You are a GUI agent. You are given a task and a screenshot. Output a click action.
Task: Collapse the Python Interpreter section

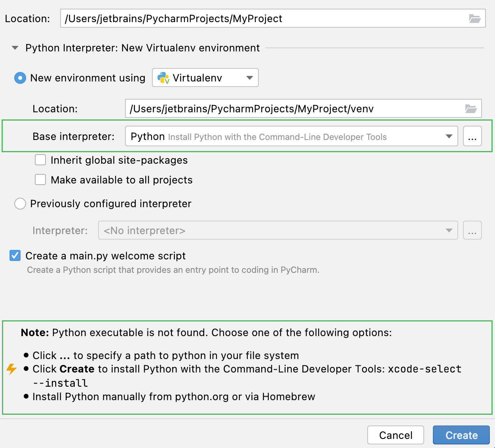15,47
